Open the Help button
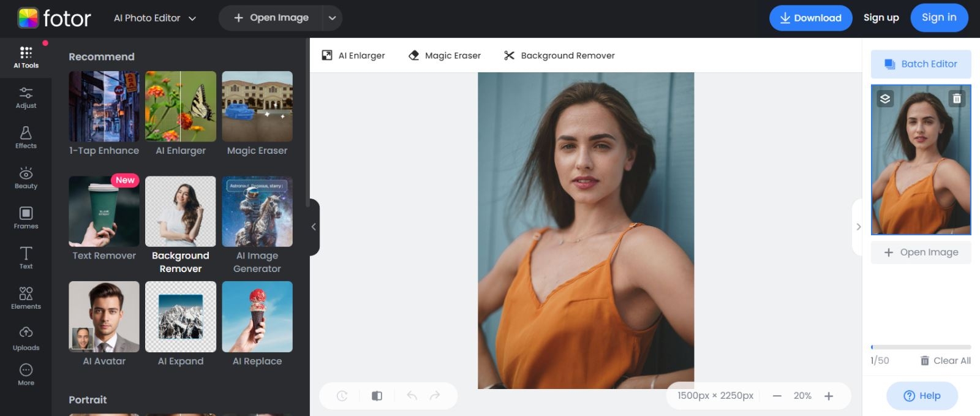Viewport: 980px width, 416px height. coord(922,396)
